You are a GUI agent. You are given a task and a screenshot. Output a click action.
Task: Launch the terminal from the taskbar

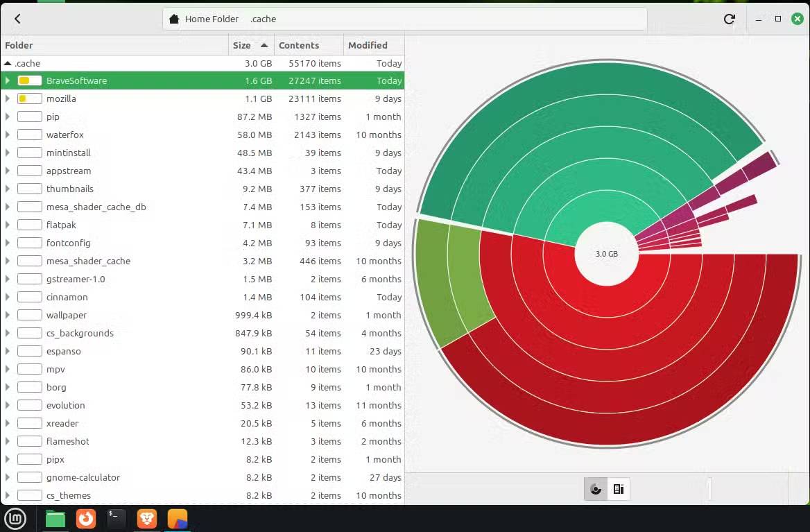click(x=116, y=518)
